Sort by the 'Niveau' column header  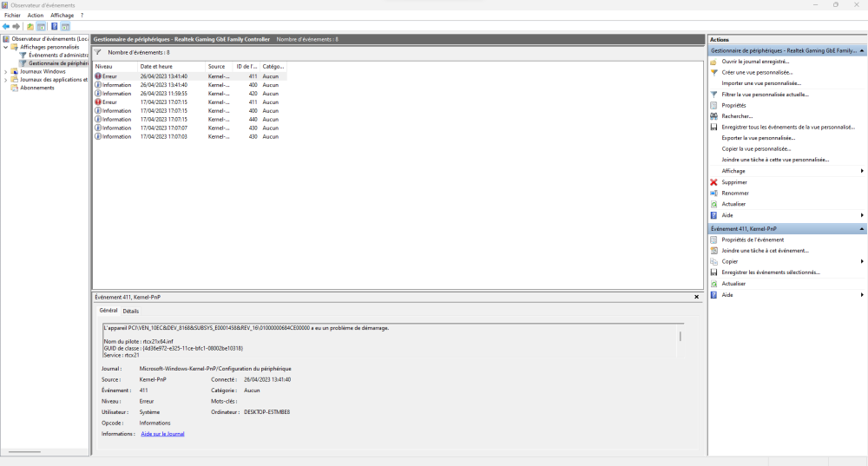(115, 67)
